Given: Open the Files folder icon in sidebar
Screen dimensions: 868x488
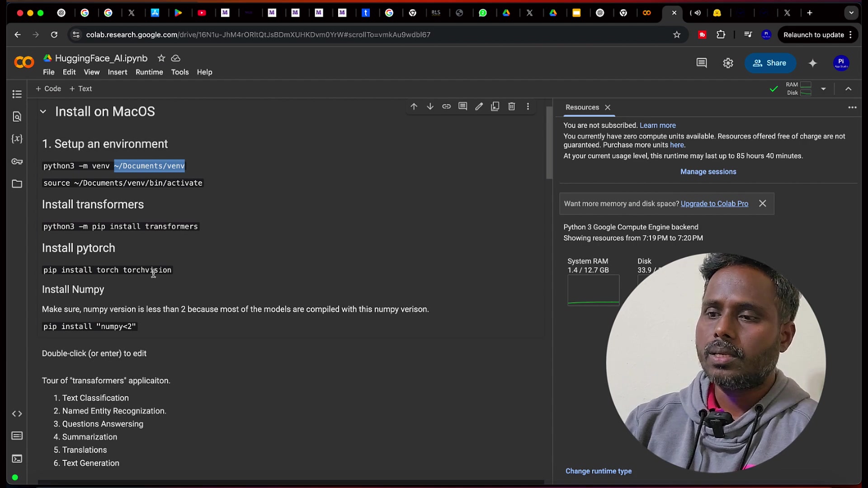Looking at the screenshot, I should (x=17, y=184).
